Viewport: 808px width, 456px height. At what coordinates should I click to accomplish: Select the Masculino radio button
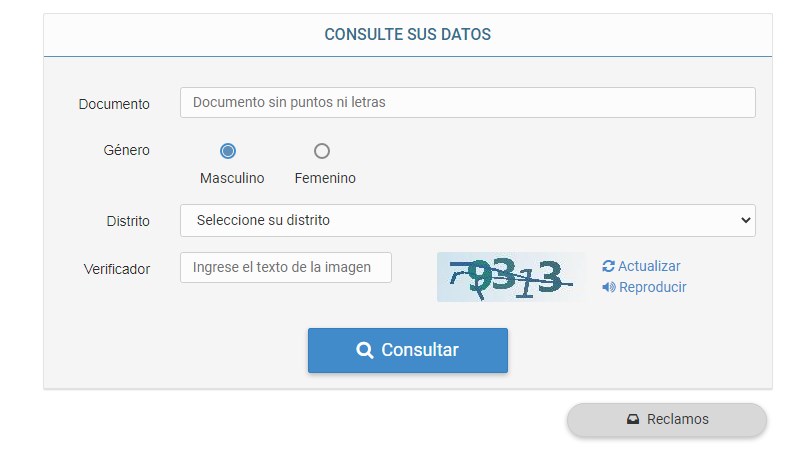tap(228, 151)
